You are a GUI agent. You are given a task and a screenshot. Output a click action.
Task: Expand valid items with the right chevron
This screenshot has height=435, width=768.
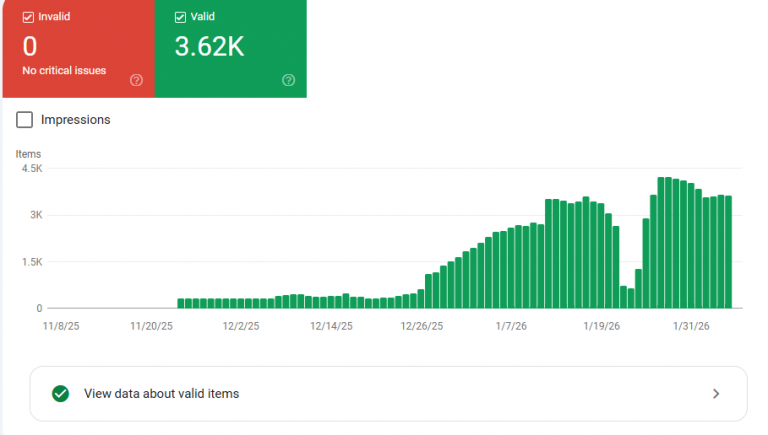(715, 393)
